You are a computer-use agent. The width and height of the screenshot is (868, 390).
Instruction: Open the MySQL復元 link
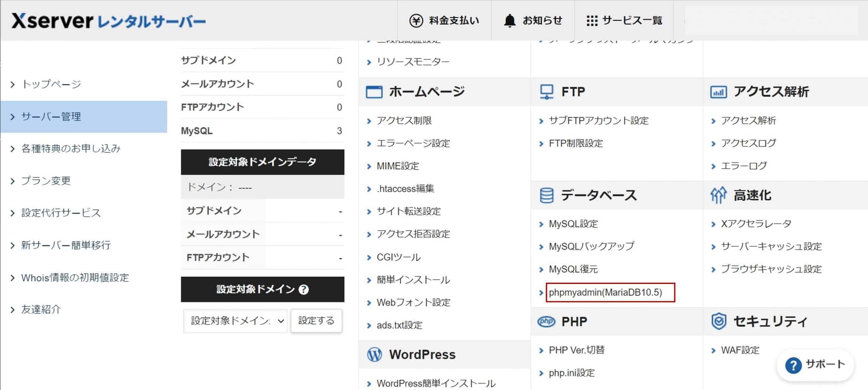[x=573, y=269]
